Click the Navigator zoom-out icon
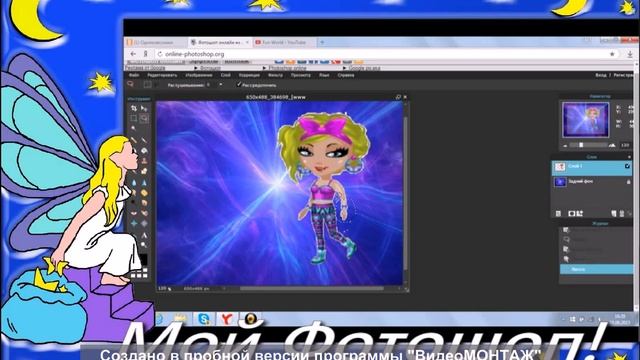The width and height of the screenshot is (640, 360). 565,146
